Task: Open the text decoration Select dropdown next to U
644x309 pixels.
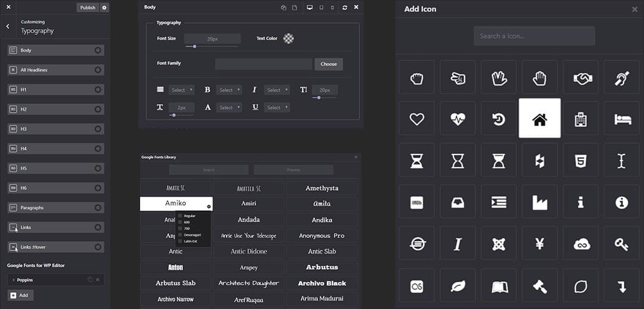Action: [277, 108]
